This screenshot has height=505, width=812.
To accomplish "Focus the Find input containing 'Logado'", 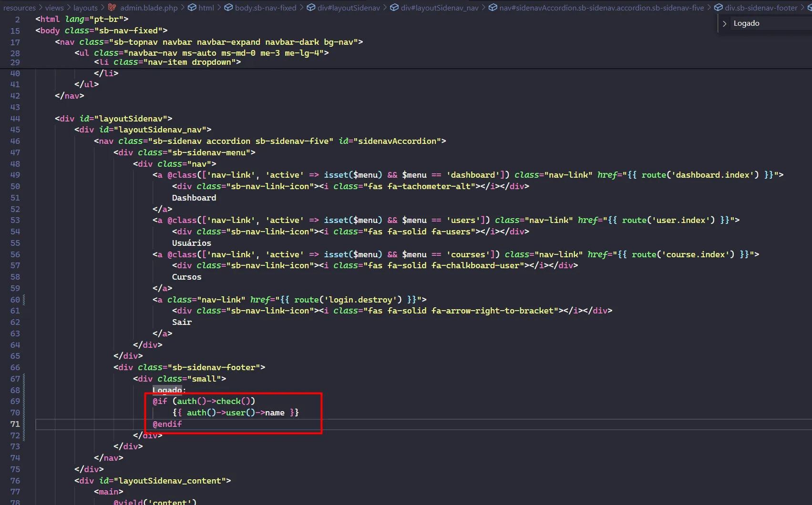I will click(768, 23).
